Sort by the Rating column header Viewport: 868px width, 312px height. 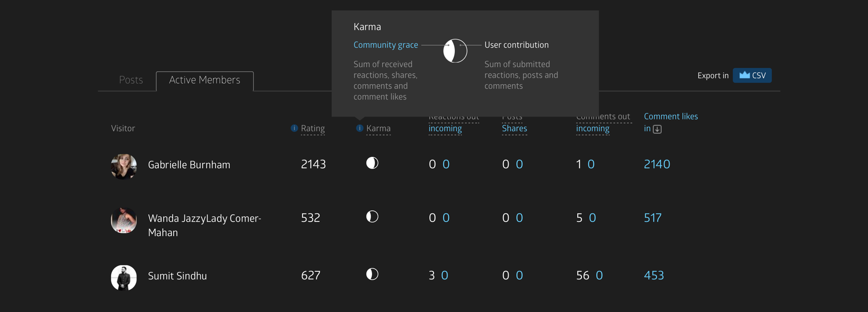pos(313,128)
